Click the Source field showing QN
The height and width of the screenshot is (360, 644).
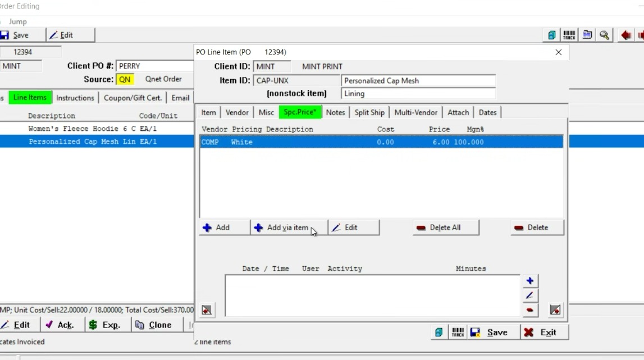125,79
